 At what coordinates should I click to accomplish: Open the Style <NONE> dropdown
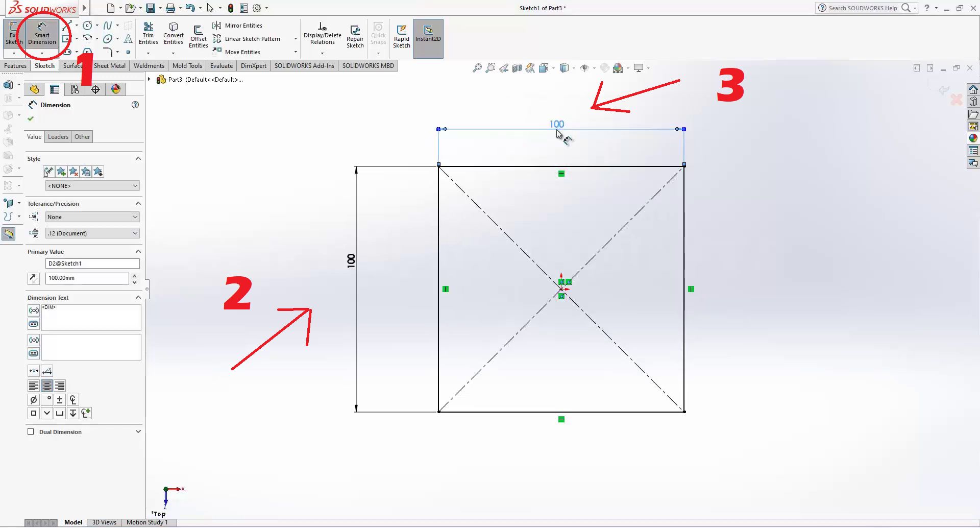(92, 186)
